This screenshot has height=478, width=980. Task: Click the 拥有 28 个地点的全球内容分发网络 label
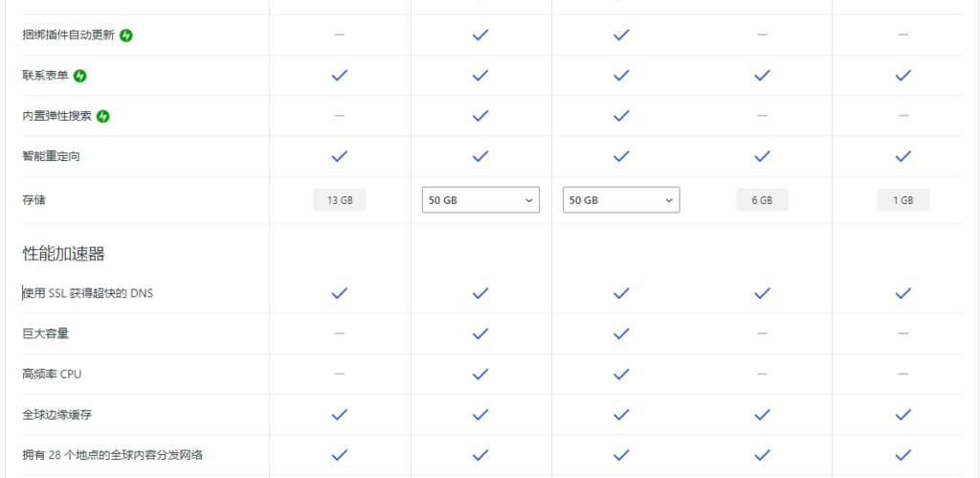click(x=113, y=455)
